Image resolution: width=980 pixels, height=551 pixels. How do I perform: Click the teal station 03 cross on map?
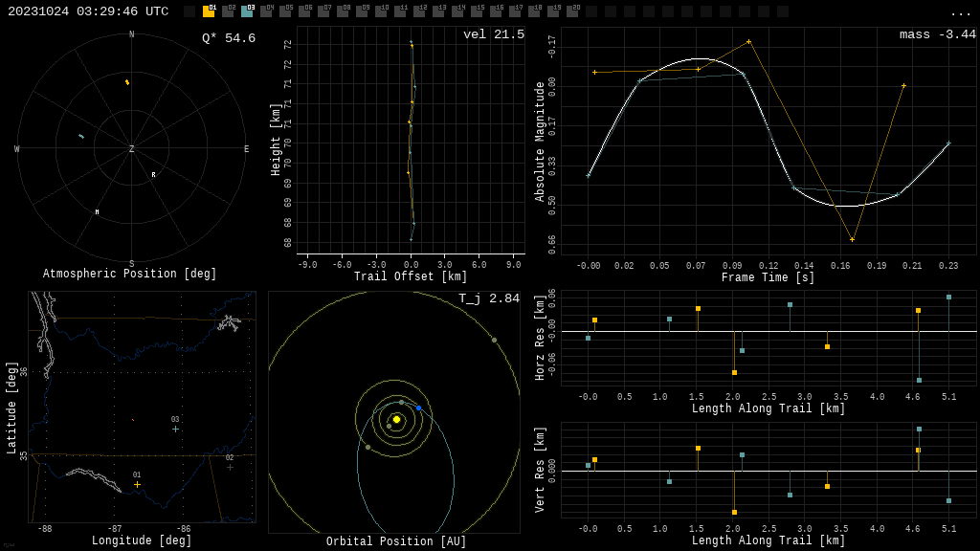point(175,429)
